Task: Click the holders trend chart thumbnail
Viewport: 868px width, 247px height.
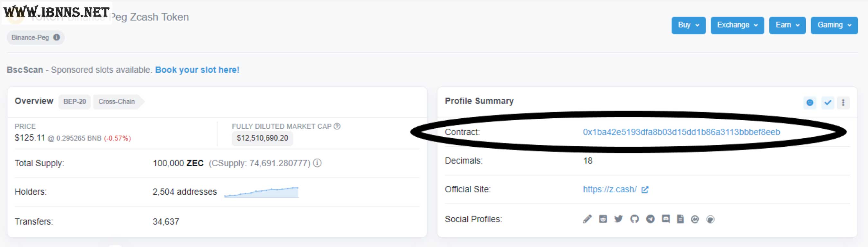Action: (x=261, y=192)
